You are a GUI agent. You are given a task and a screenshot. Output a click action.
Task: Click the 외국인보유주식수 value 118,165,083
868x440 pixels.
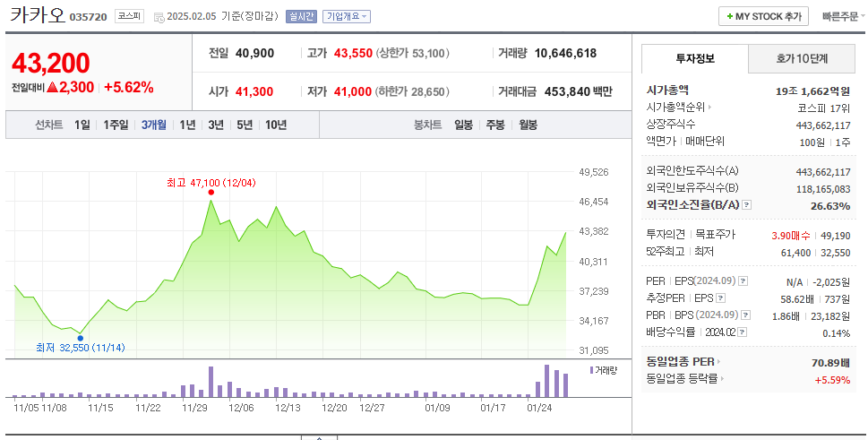coord(823,189)
